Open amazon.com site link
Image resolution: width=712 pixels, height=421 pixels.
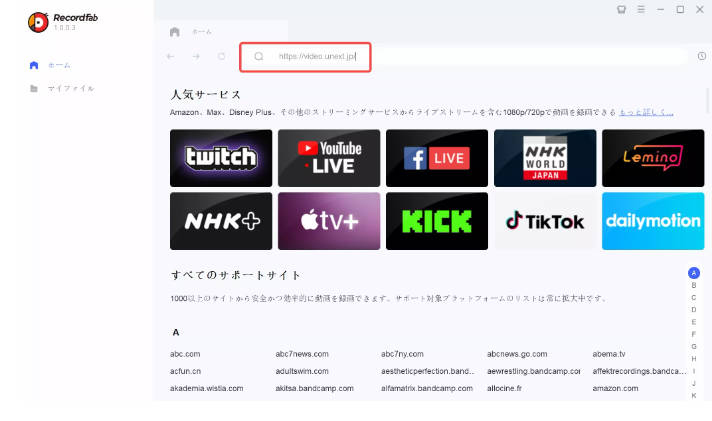(615, 388)
